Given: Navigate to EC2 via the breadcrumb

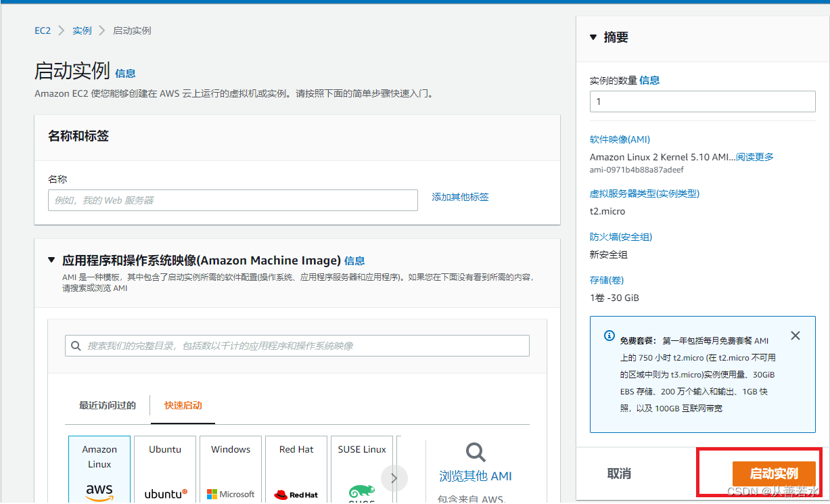Looking at the screenshot, I should (42, 30).
